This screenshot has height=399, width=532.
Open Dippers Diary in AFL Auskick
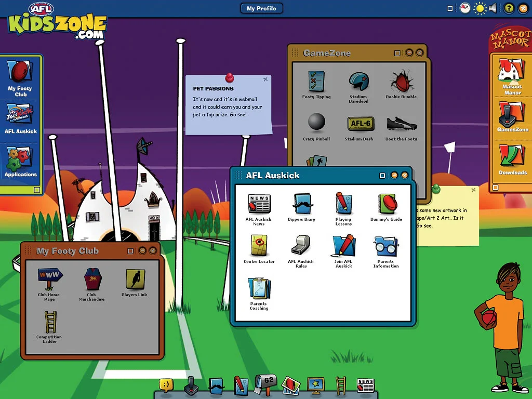301,207
